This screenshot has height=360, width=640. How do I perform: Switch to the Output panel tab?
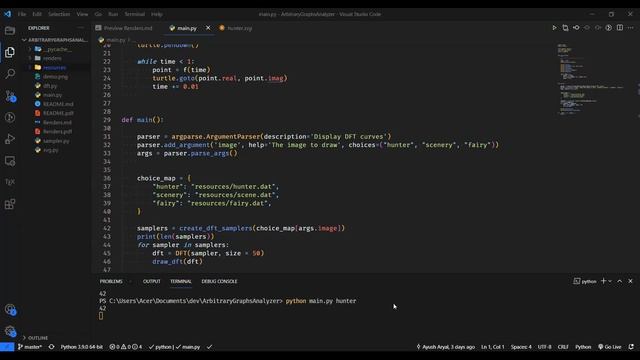[x=151, y=281]
